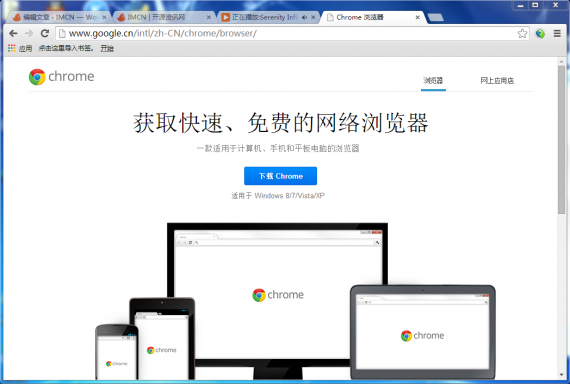Click the Chrome logo in page header
570x384 pixels.
pos(61,77)
